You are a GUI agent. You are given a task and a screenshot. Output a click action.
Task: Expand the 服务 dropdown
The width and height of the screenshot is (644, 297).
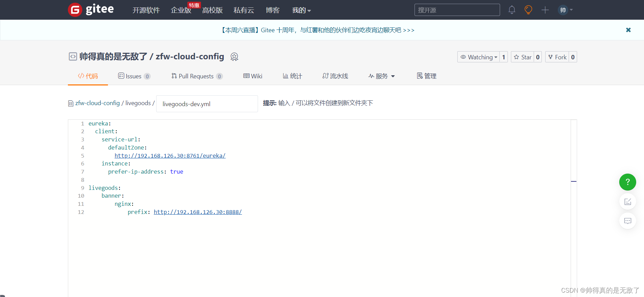(x=382, y=76)
